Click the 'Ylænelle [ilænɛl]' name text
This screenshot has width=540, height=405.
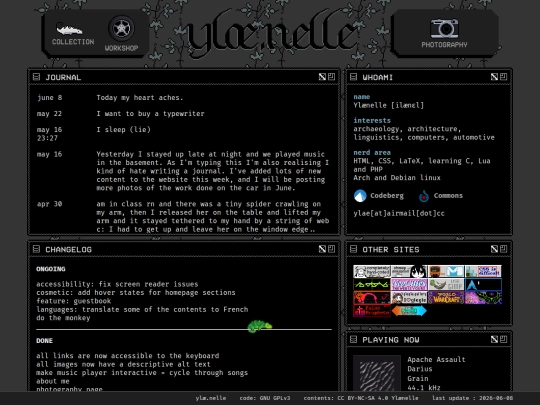[x=388, y=105]
